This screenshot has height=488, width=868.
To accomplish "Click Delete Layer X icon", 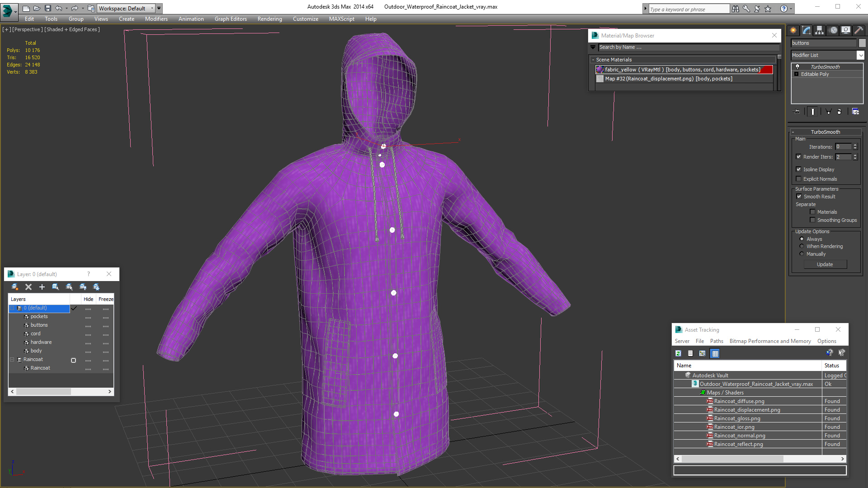I will pos(28,287).
